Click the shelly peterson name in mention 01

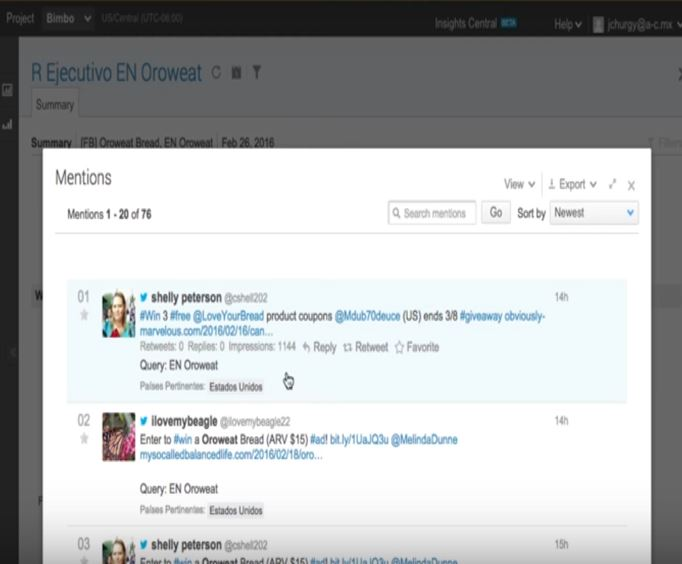pyautogui.click(x=186, y=298)
